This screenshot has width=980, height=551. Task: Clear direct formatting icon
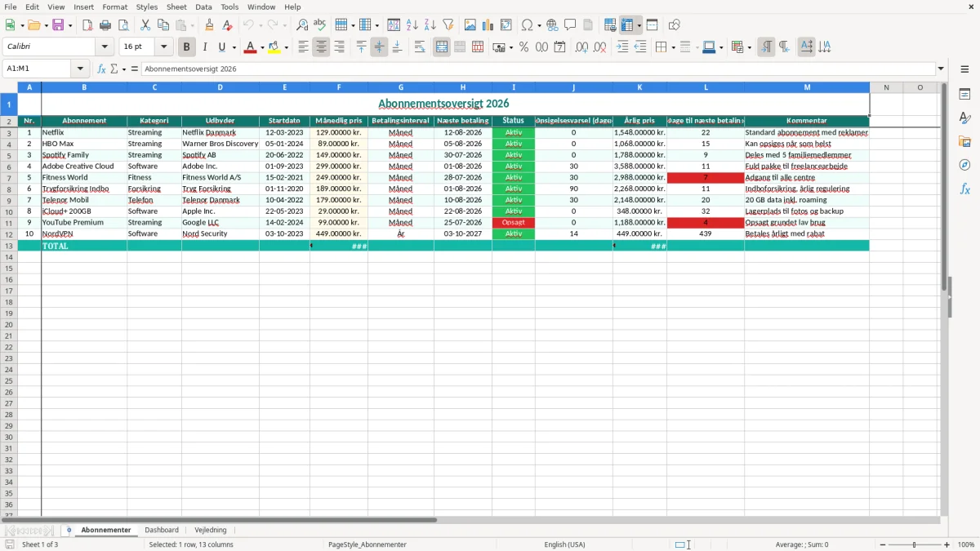click(x=228, y=25)
